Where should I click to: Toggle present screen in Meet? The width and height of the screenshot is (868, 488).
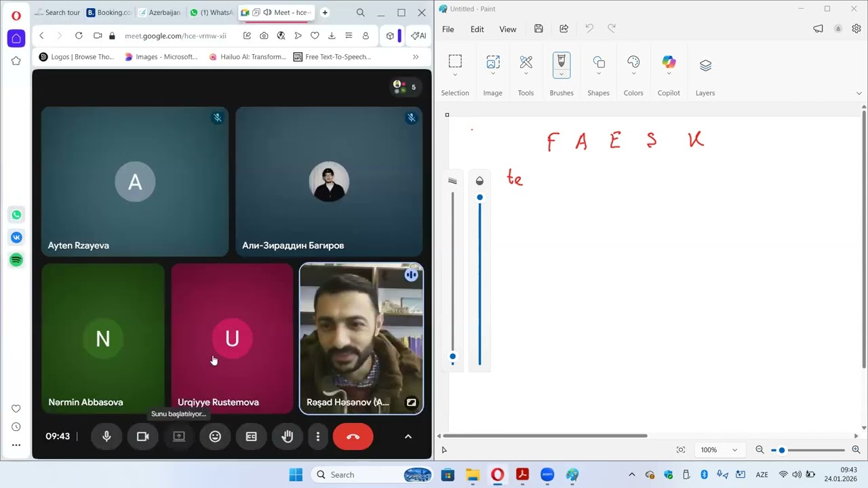[x=179, y=436]
